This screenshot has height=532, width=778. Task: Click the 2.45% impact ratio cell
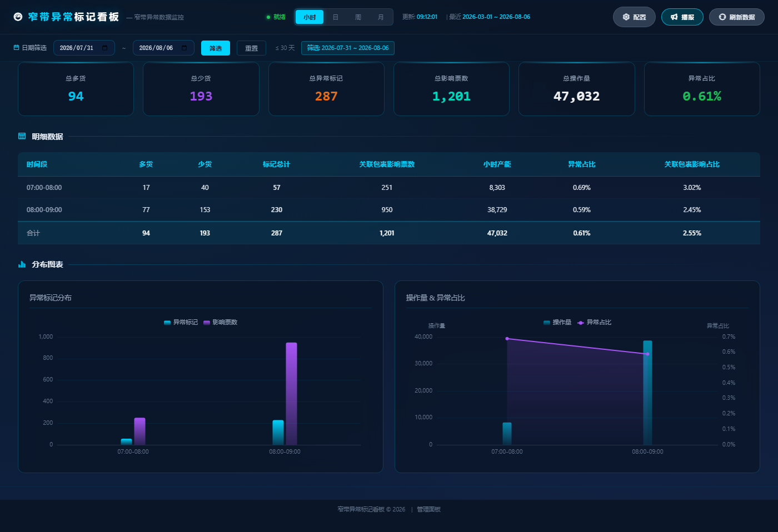click(x=692, y=210)
